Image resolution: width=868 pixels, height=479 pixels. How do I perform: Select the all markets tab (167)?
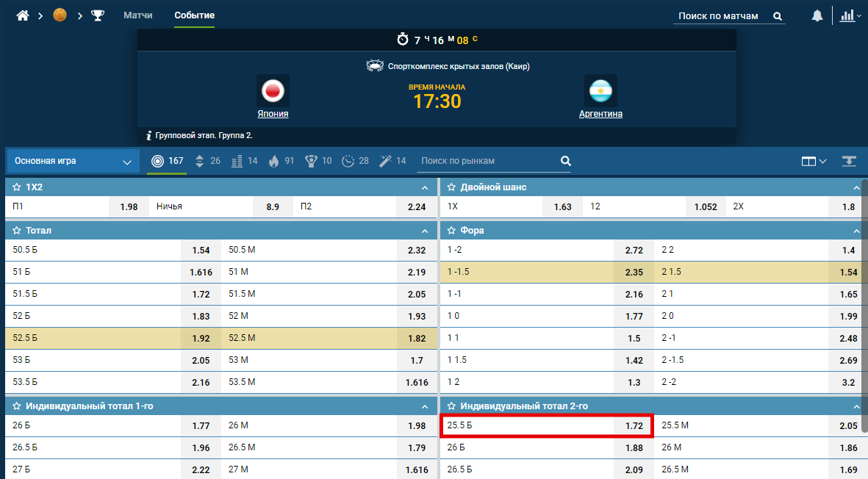click(x=167, y=161)
